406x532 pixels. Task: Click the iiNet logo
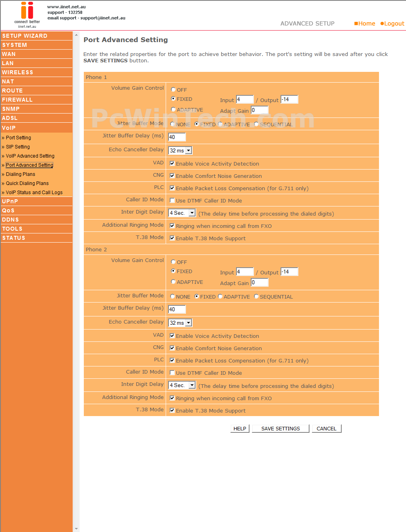pos(27,15)
